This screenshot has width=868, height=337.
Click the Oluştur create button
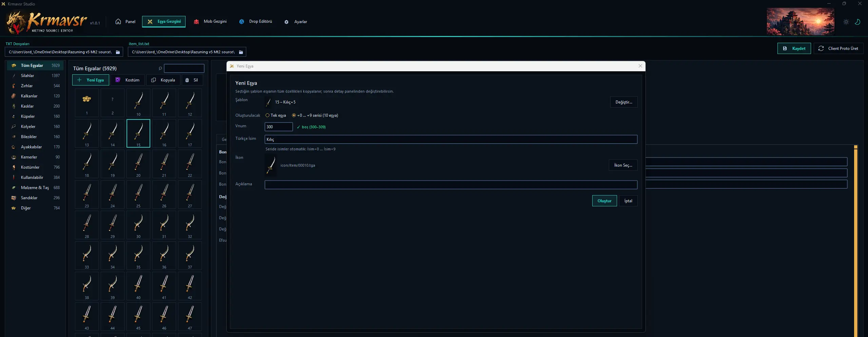[604, 201]
